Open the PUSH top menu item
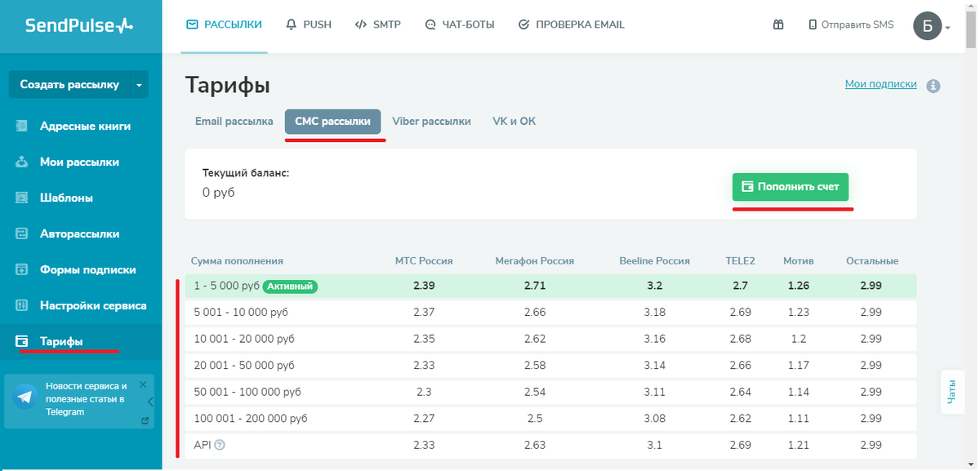 [x=309, y=24]
